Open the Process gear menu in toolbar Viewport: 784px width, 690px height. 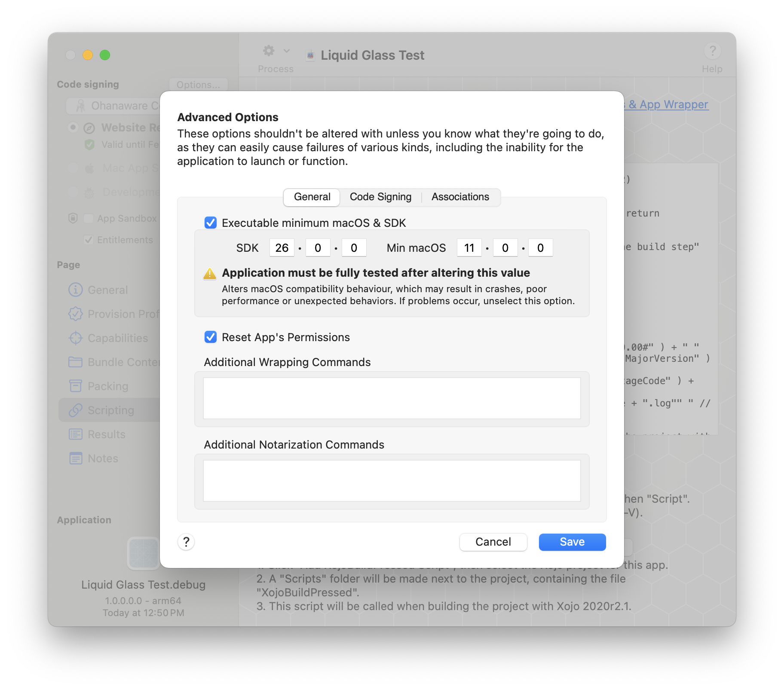[x=269, y=51]
